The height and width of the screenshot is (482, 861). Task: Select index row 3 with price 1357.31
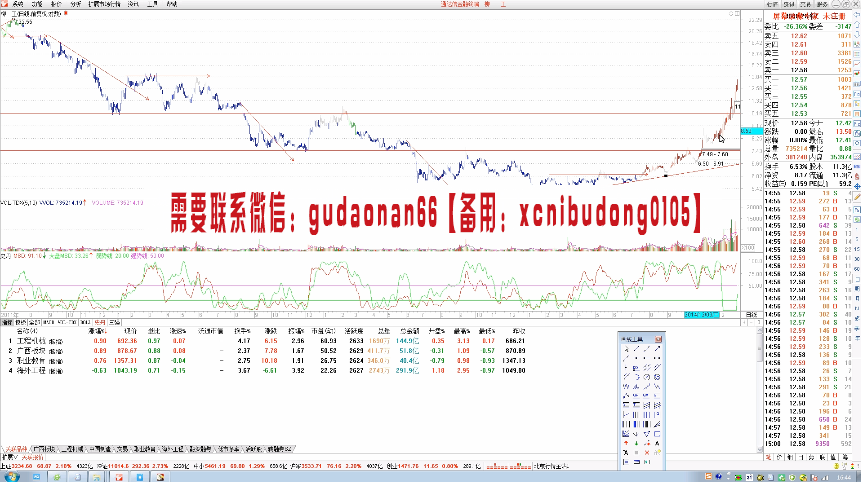click(267, 361)
